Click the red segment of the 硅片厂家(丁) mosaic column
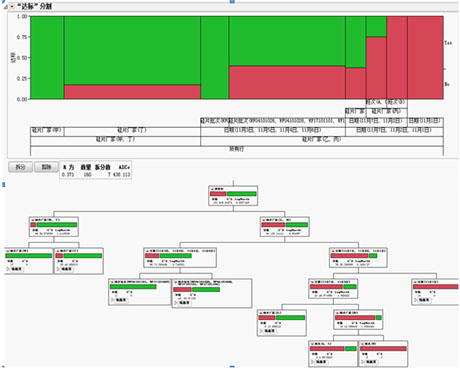460x369 pixels. point(132,92)
